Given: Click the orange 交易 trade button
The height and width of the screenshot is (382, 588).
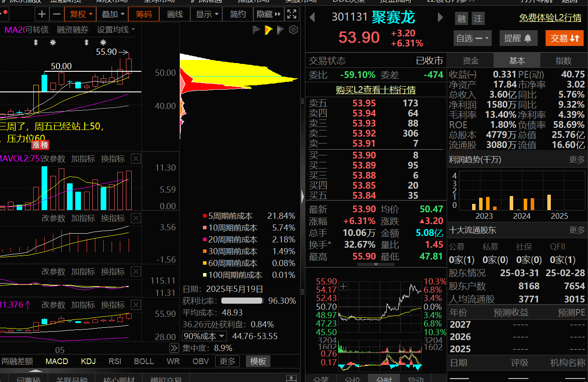Looking at the screenshot, I should pyautogui.click(x=564, y=38).
